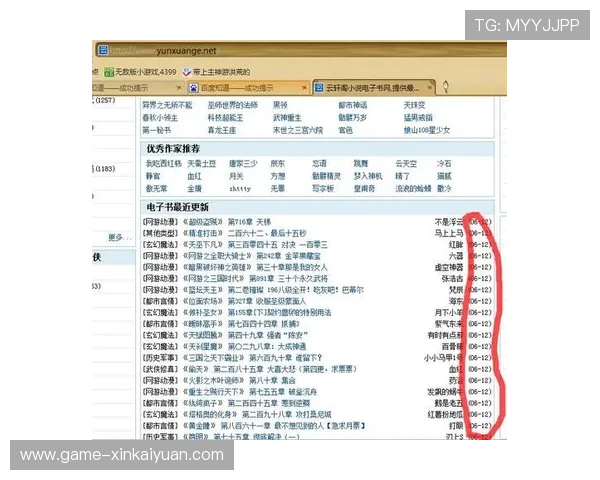Open the book 《天巫下凡》
The image size is (600, 480).
(x=202, y=245)
